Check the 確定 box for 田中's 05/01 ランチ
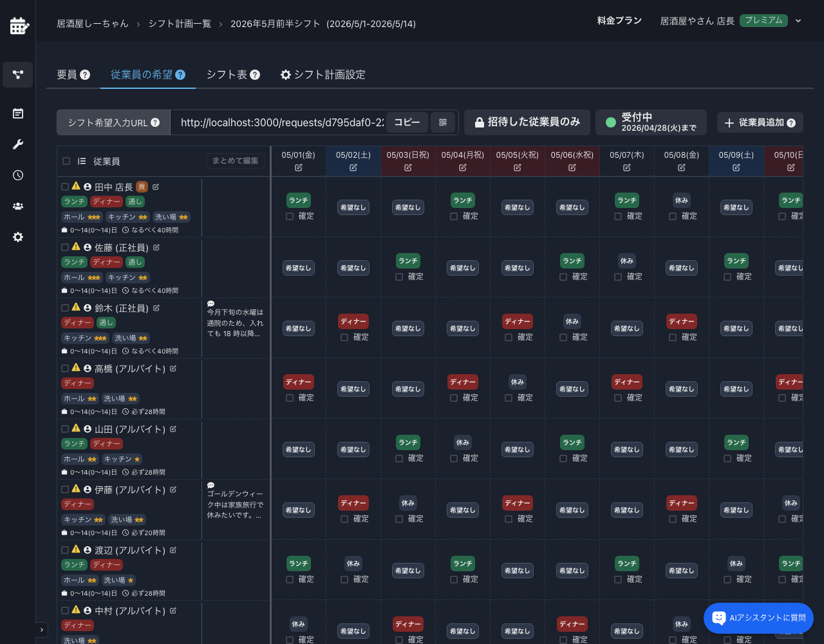This screenshot has width=824, height=644. 290,216
